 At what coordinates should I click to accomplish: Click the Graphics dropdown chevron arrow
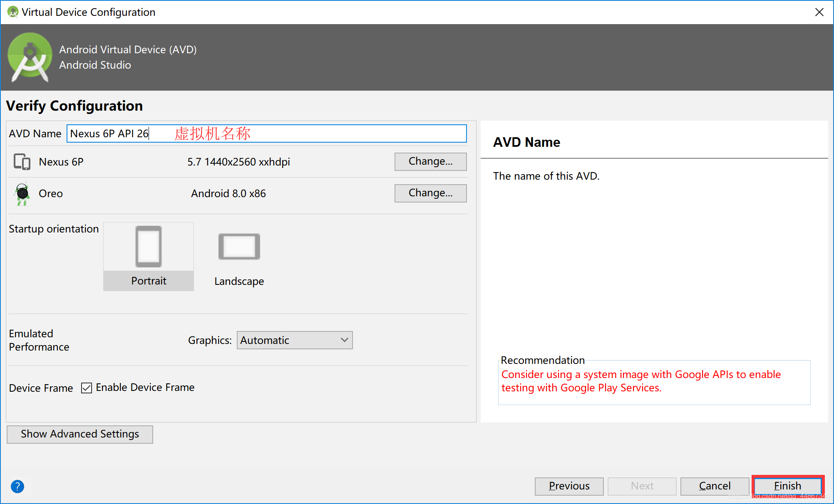point(344,340)
